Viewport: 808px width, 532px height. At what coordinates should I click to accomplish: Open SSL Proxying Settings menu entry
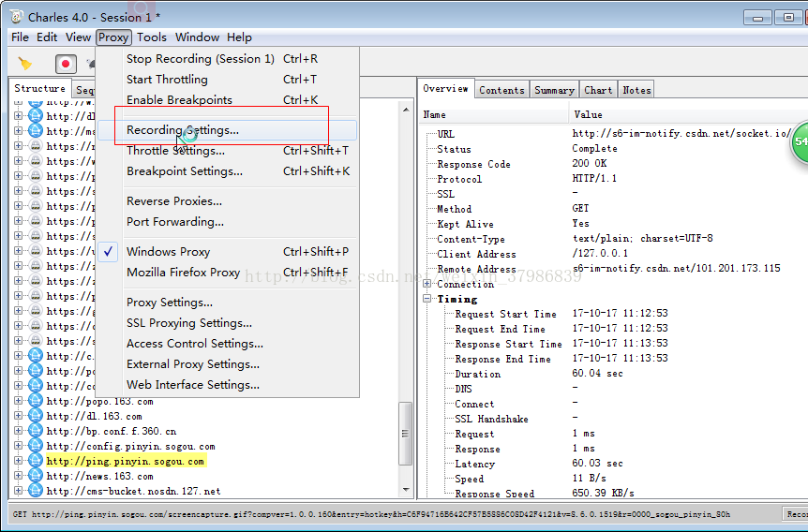[x=227, y=323]
